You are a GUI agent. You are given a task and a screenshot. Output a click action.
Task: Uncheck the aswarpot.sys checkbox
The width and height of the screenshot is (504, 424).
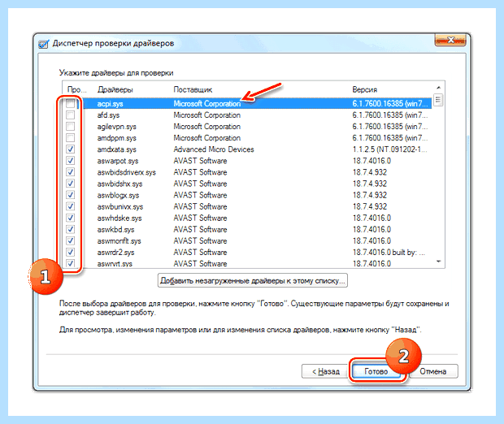pyautogui.click(x=70, y=161)
